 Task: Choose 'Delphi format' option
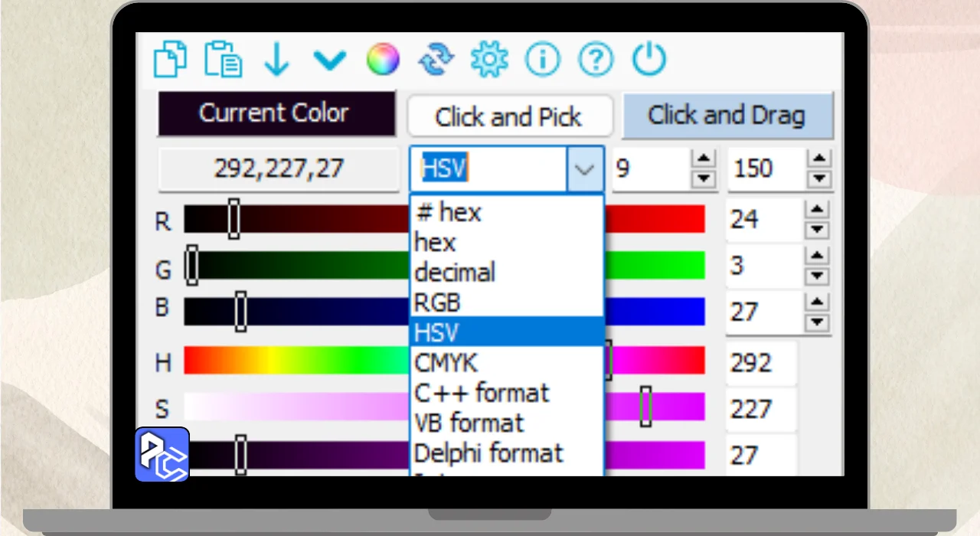click(507, 453)
